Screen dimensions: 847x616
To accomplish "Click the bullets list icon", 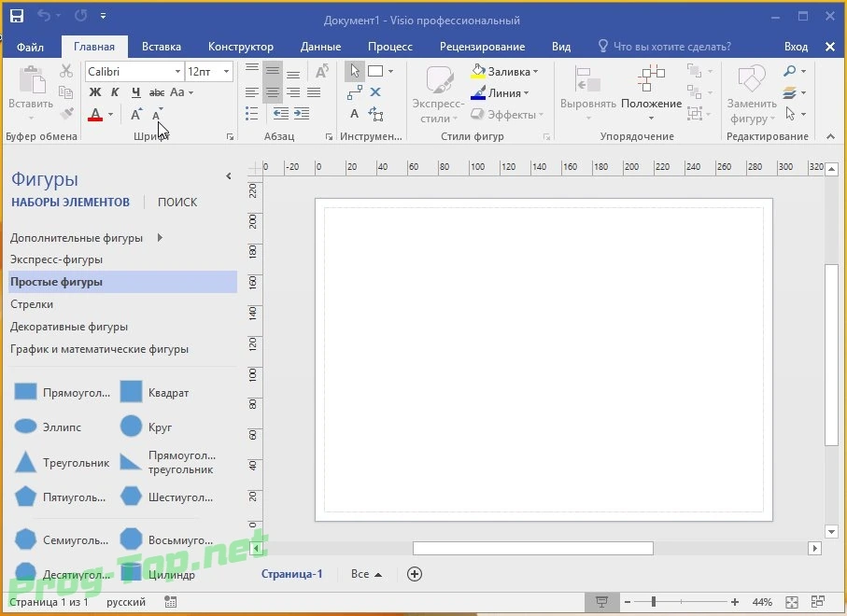I will (x=252, y=113).
